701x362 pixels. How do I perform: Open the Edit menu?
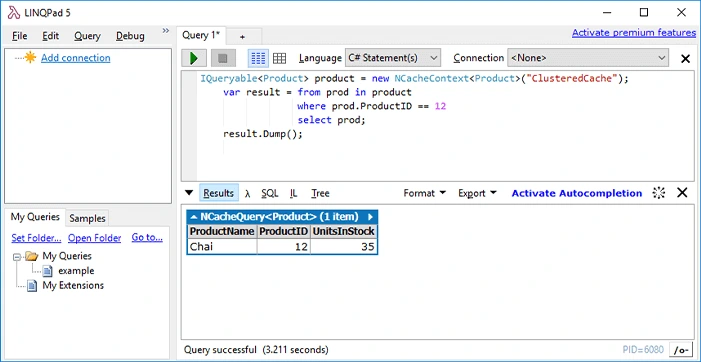pyautogui.click(x=51, y=36)
